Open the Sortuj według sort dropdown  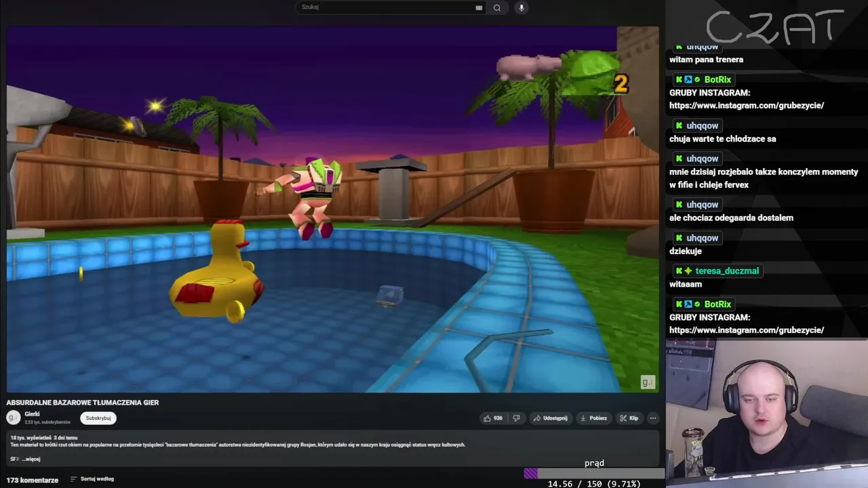92,479
